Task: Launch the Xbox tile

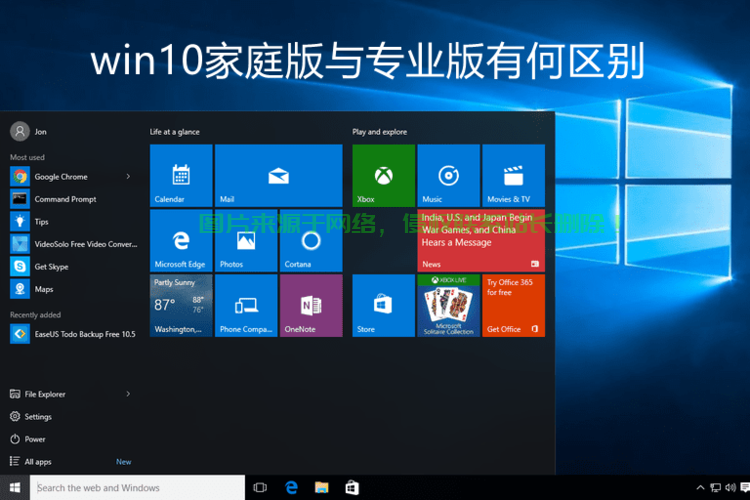Action: click(x=384, y=176)
